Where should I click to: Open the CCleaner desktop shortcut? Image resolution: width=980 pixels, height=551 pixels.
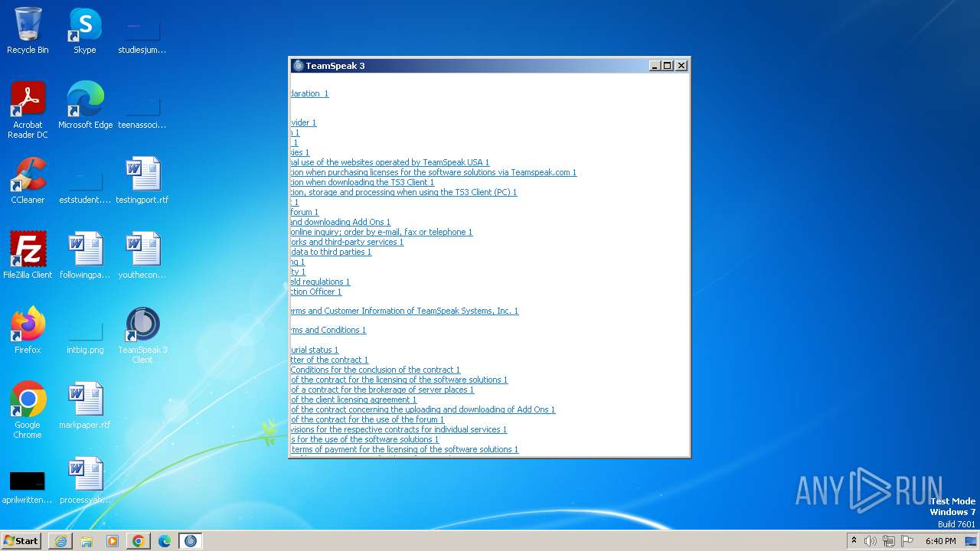28,181
